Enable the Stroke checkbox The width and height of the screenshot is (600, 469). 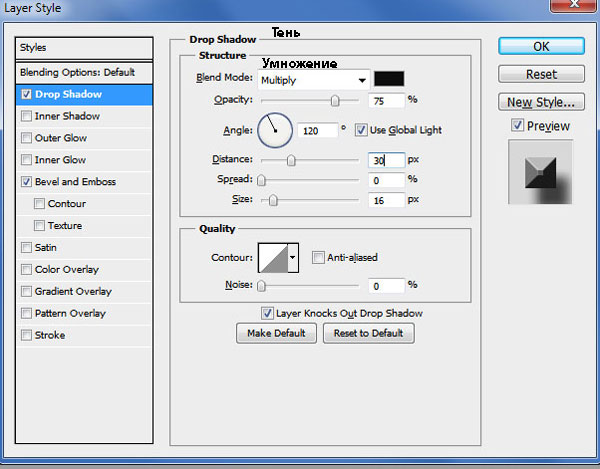click(x=26, y=335)
